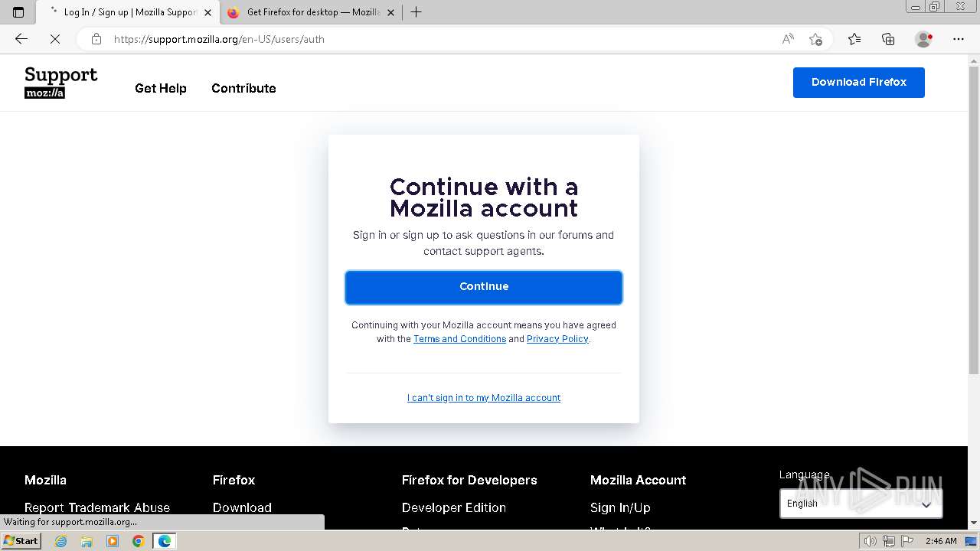This screenshot has height=551, width=980.
Task: Open File Explorer from taskbar
Action: (87, 541)
